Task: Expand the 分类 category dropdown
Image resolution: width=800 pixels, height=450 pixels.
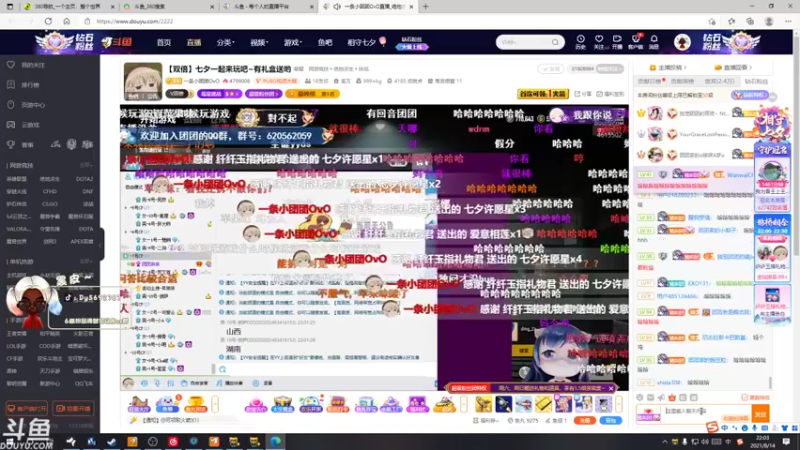Action: (x=225, y=42)
